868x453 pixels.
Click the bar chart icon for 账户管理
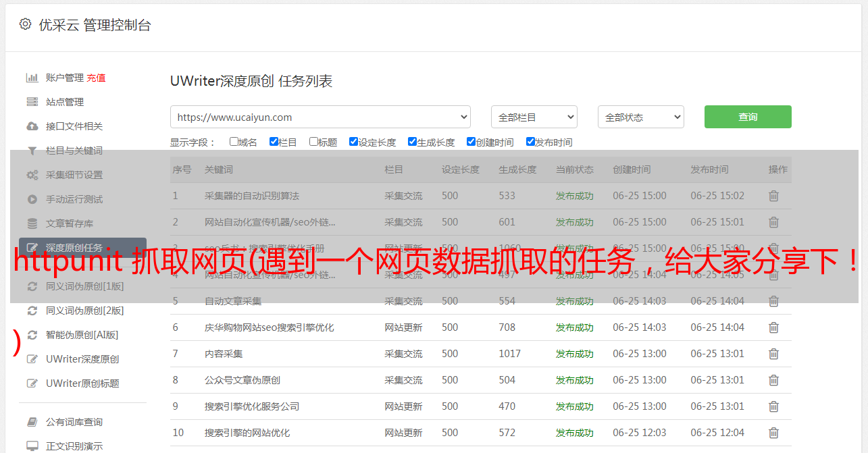pyautogui.click(x=32, y=78)
